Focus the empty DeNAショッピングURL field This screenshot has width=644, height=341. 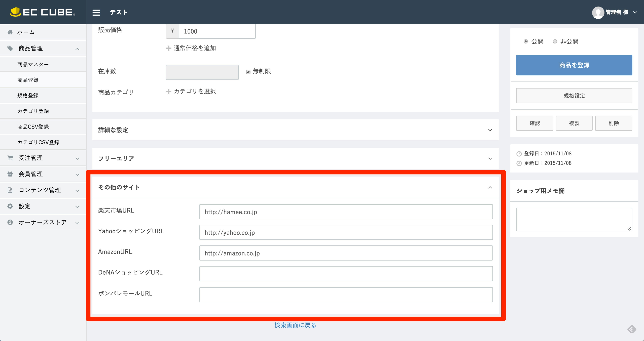coord(346,274)
